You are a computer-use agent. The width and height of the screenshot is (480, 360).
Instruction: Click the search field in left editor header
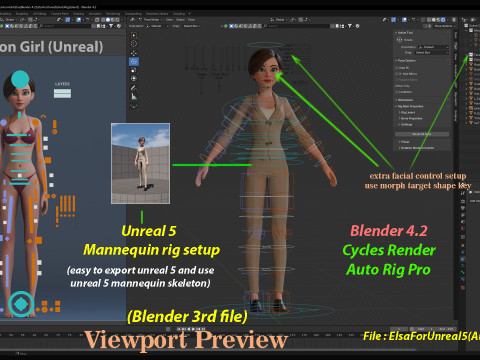65,26
